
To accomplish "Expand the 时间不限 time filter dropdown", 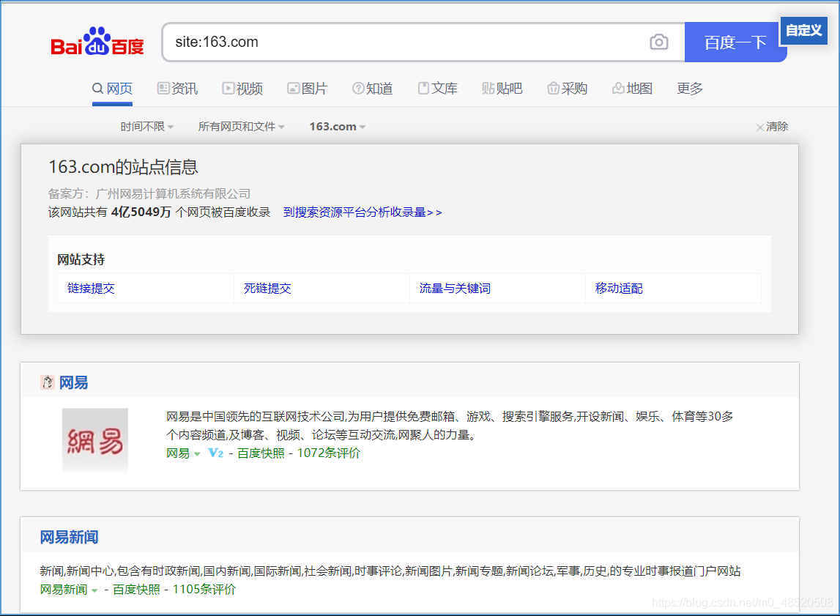I will click(x=146, y=126).
